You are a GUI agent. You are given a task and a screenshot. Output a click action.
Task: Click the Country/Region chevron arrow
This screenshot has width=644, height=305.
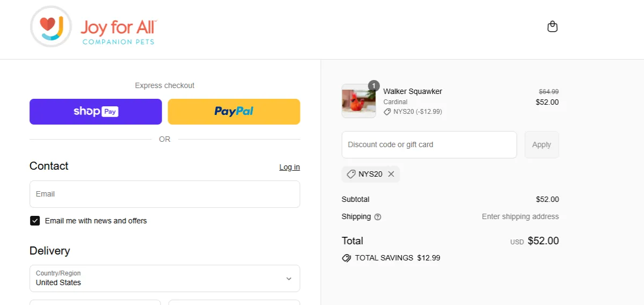(289, 279)
